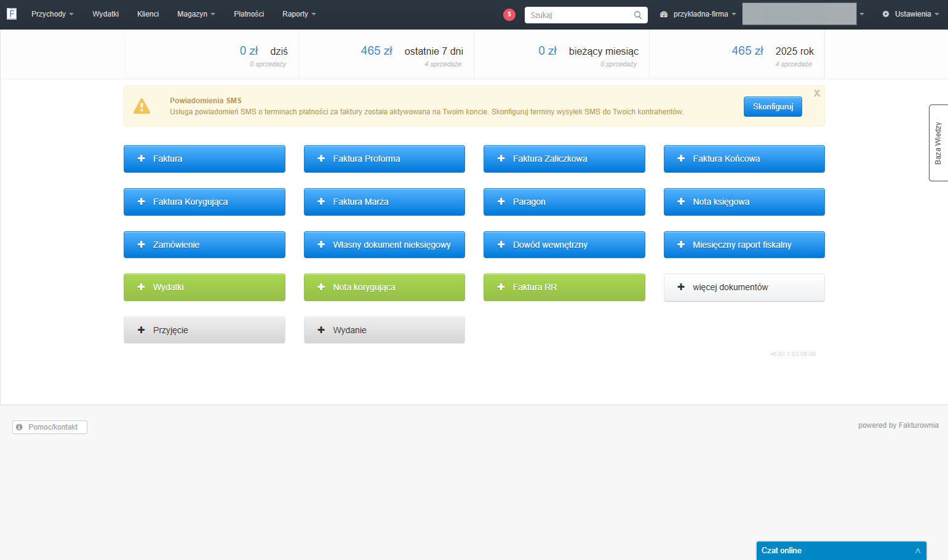
Task: Click the 465 zł ostatnie 7 dni stat
Action: [412, 54]
